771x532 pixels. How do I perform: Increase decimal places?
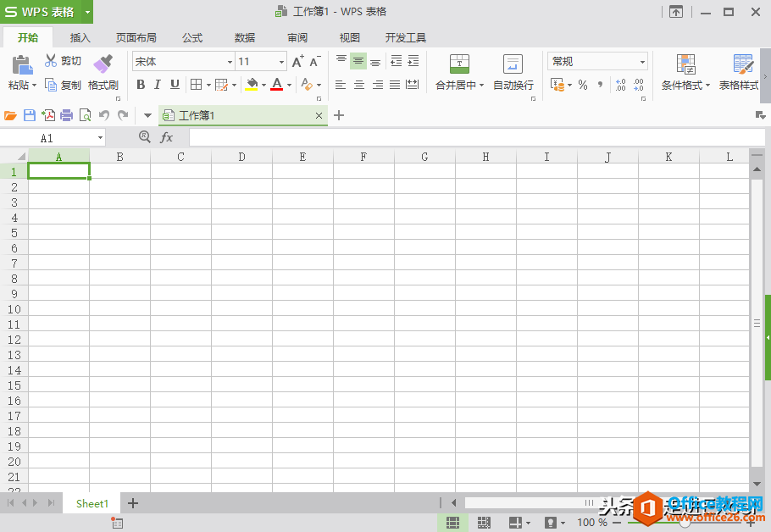pyautogui.click(x=621, y=85)
